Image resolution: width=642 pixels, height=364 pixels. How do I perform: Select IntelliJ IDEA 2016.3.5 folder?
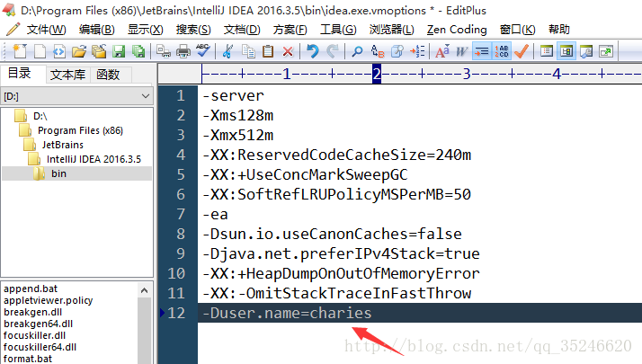94,159
